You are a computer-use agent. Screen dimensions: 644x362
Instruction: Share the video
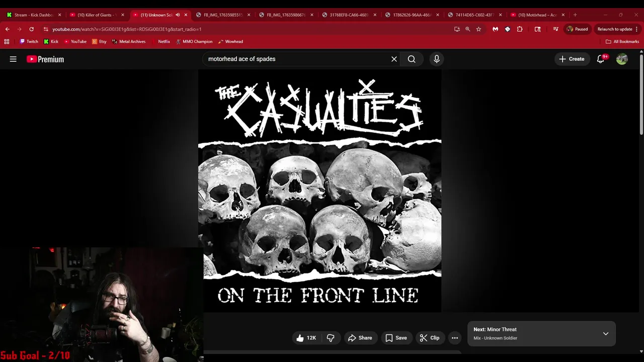360,338
